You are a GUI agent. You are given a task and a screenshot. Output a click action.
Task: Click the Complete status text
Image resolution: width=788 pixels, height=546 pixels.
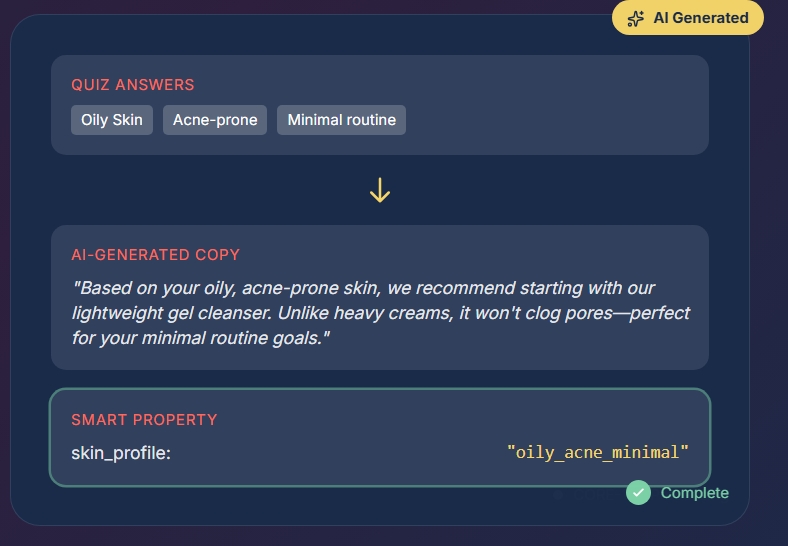(x=694, y=493)
